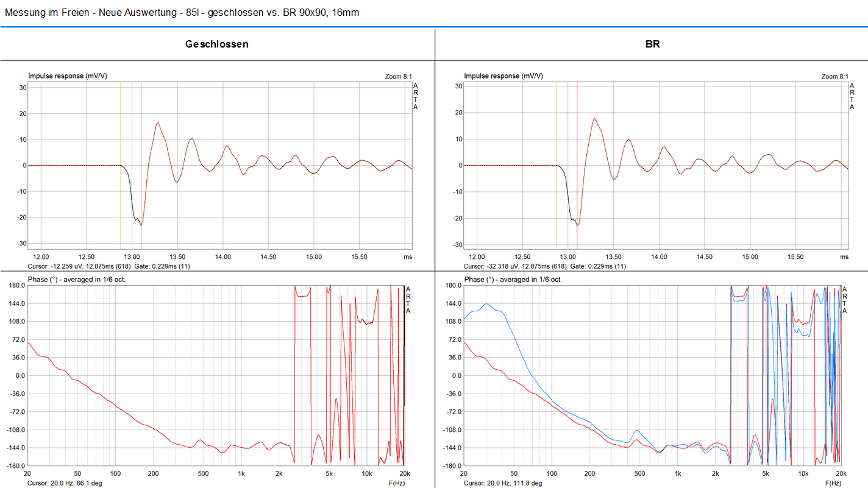Click the cursor readout showing 66.1 deg
868x488 pixels.
click(x=65, y=483)
